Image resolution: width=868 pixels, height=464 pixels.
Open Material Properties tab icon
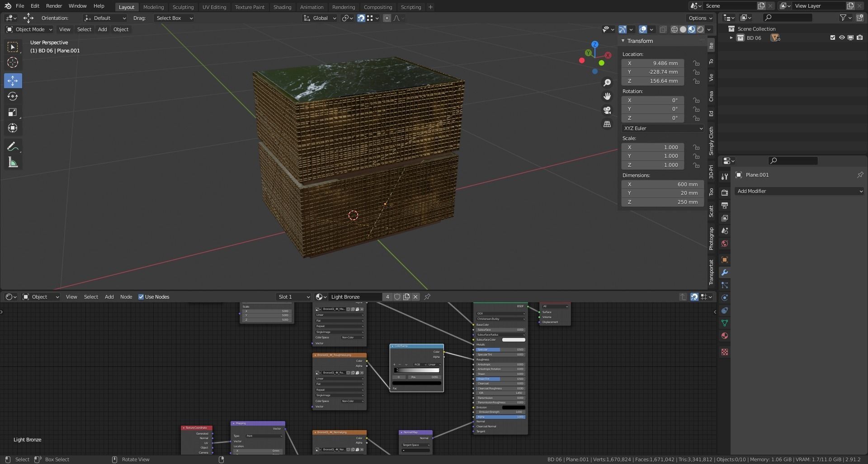click(725, 336)
